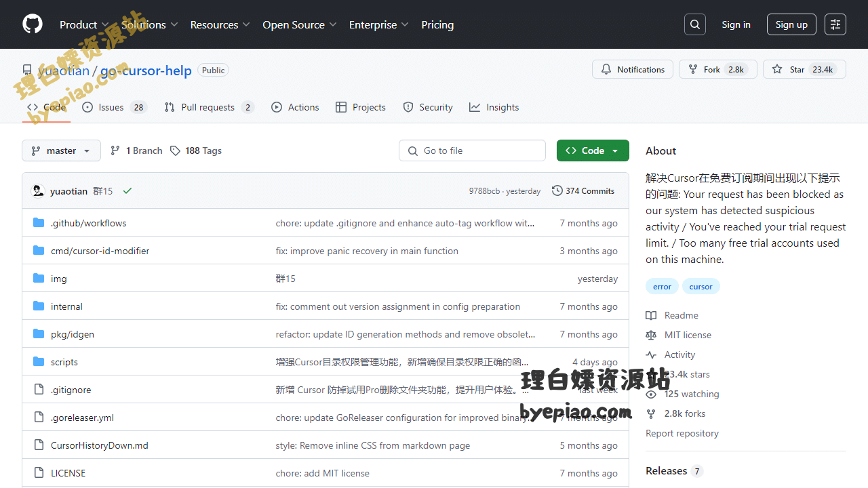The image size is (868, 488).
Task: Switch to the Actions tab
Action: pos(295,107)
